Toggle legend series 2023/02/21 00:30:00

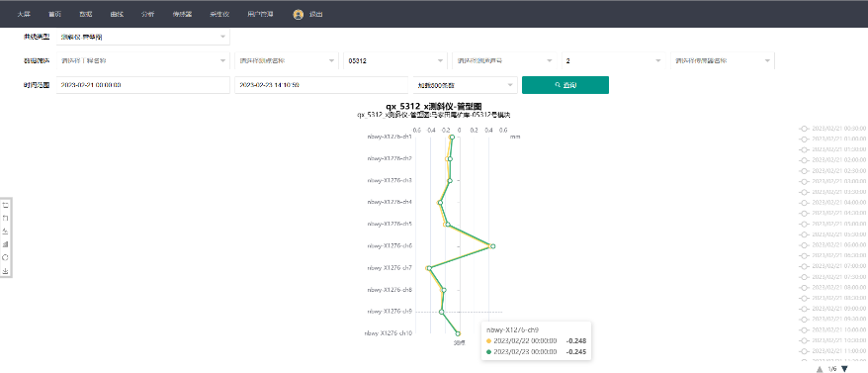pos(832,128)
